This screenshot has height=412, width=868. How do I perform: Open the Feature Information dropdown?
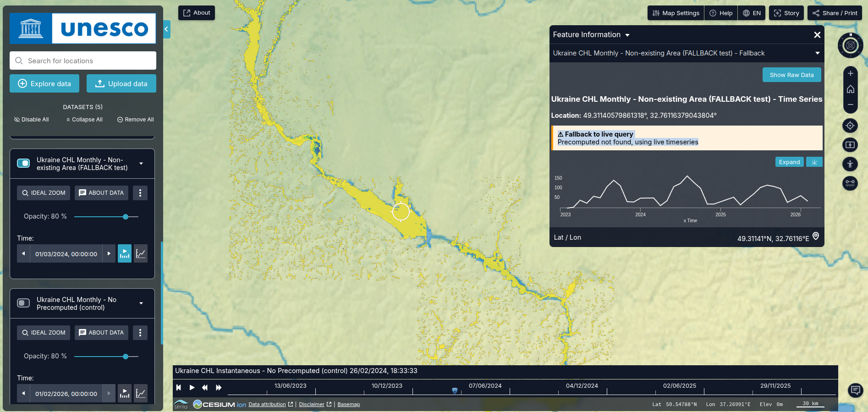(627, 35)
